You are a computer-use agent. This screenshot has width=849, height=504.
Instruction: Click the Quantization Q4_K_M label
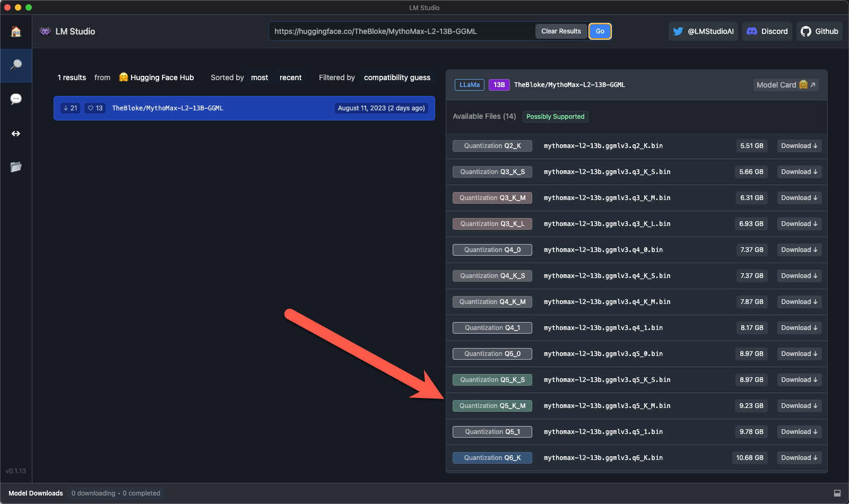pos(492,302)
